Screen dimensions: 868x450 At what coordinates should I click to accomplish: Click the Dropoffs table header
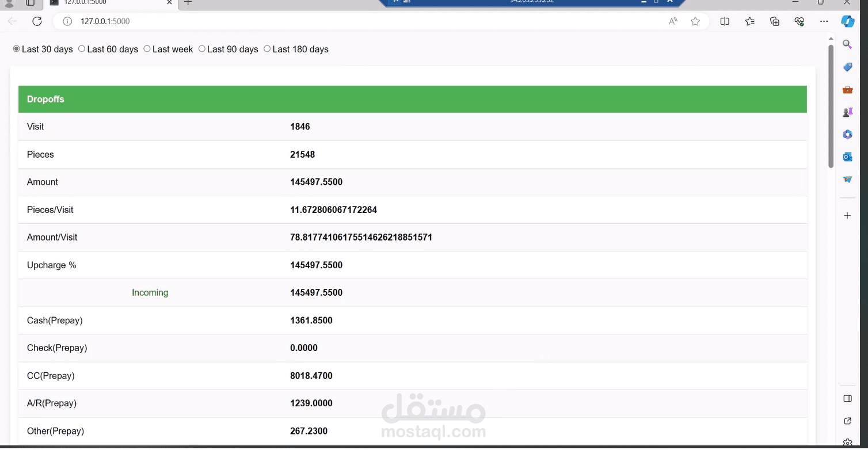pyautogui.click(x=413, y=99)
